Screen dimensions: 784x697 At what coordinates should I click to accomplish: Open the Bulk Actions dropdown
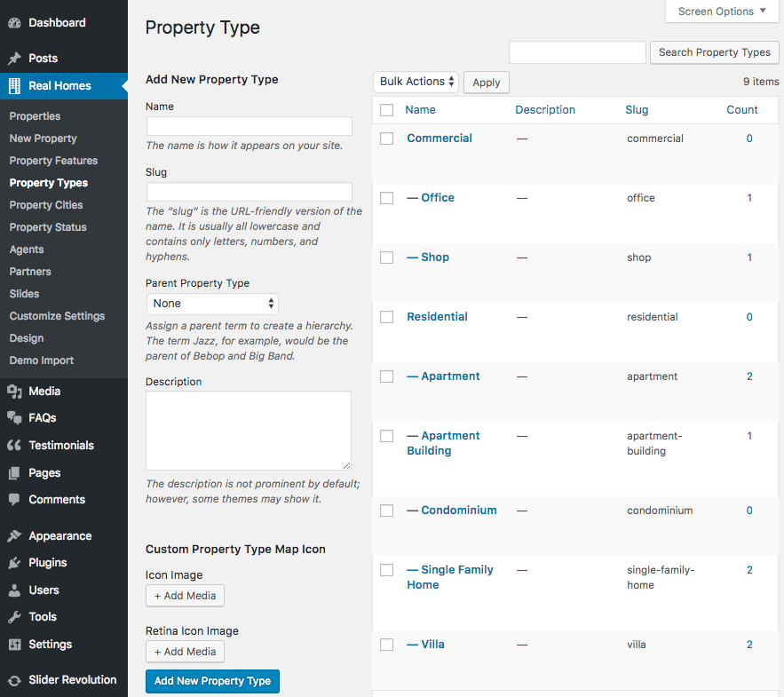(x=415, y=82)
